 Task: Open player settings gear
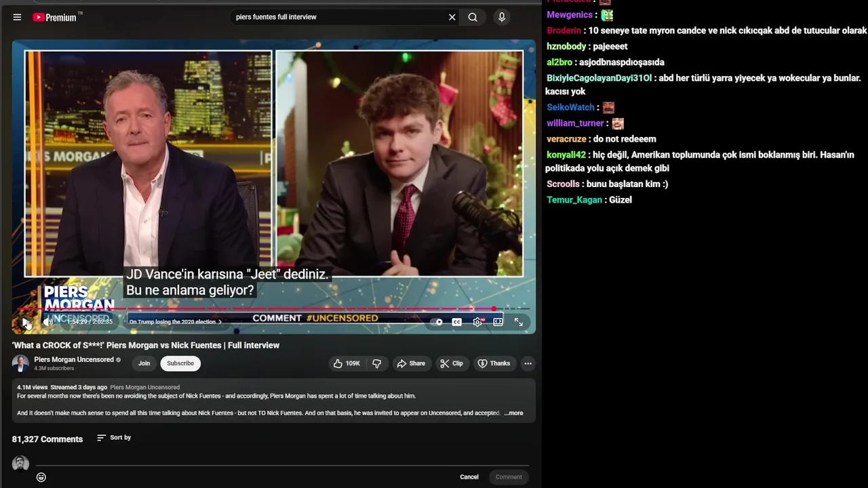tap(478, 322)
